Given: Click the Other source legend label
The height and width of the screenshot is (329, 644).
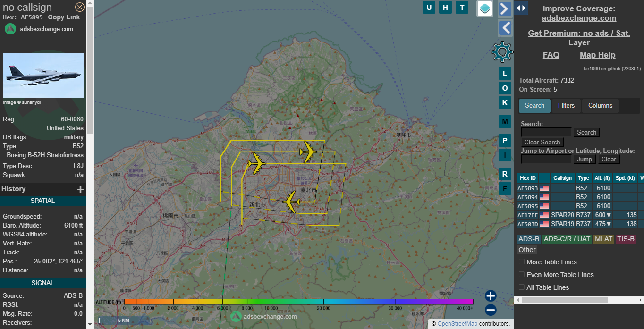Looking at the screenshot, I should click(527, 250).
